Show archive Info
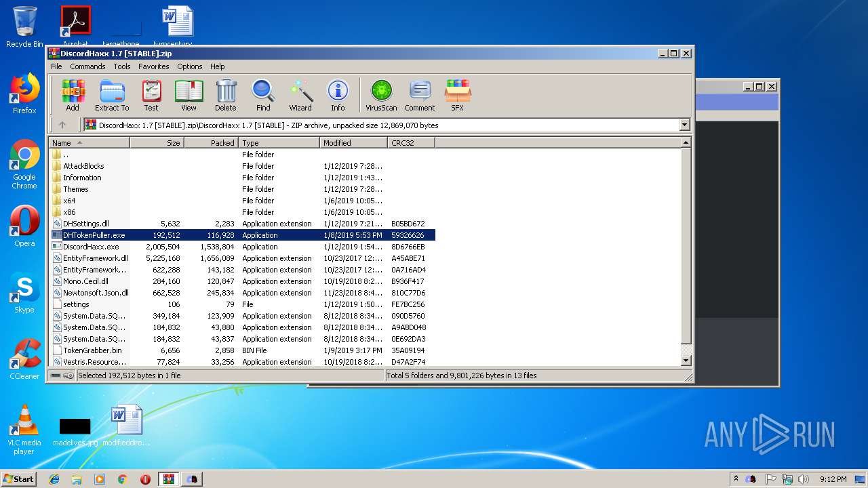Viewport: 868px width, 488px height. [338, 96]
